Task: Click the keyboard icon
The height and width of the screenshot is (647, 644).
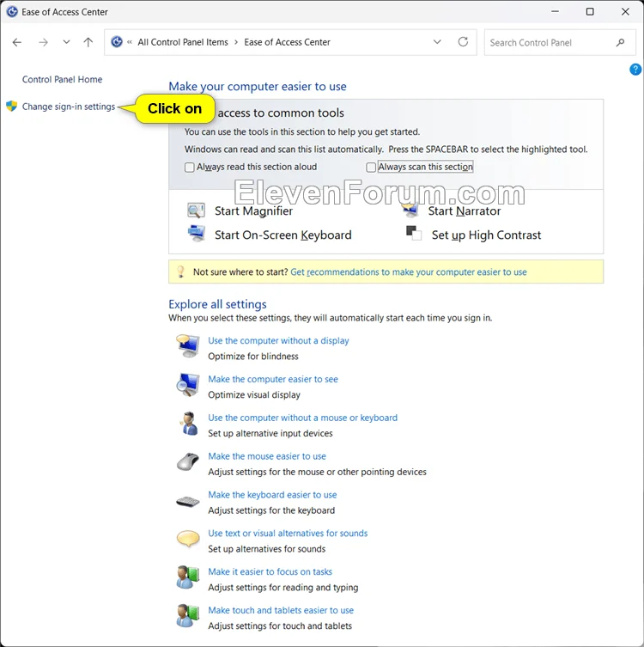Action: [188, 501]
